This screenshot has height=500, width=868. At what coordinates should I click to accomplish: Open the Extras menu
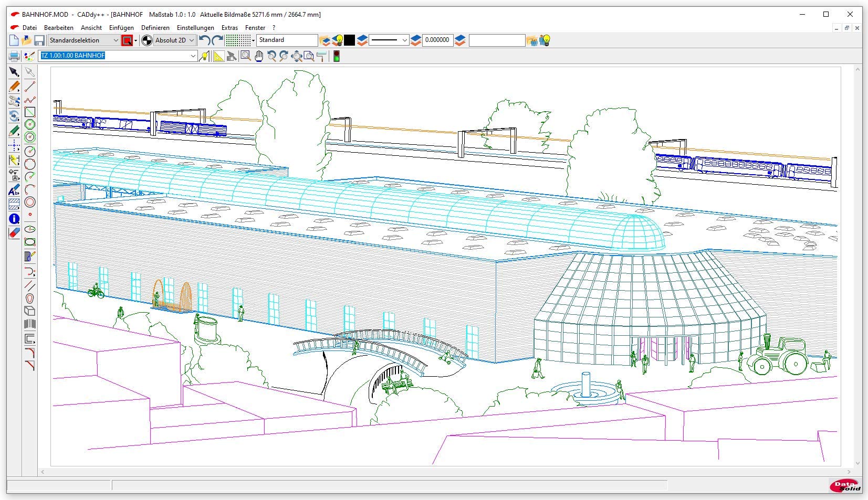pyautogui.click(x=229, y=28)
